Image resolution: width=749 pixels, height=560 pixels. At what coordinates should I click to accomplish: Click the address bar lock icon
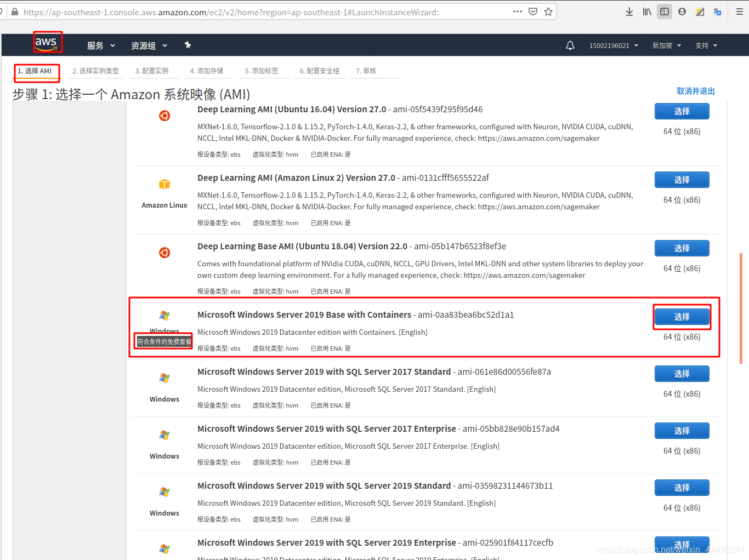pyautogui.click(x=15, y=12)
